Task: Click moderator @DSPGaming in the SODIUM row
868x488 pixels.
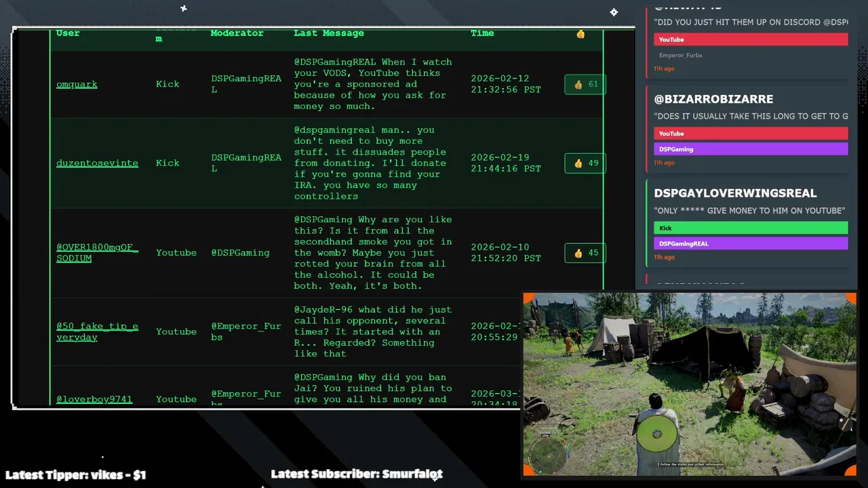Action: pyautogui.click(x=240, y=253)
